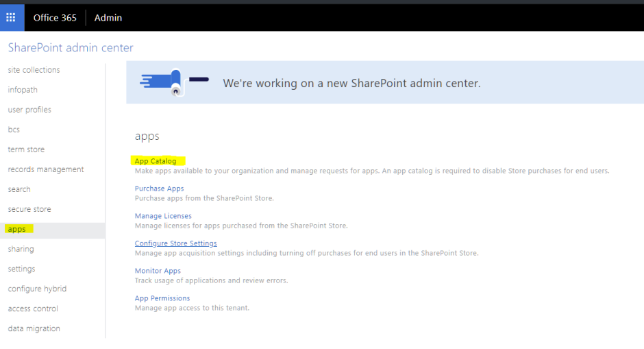Go to user profiles section
This screenshot has height=349, width=644.
click(x=29, y=110)
